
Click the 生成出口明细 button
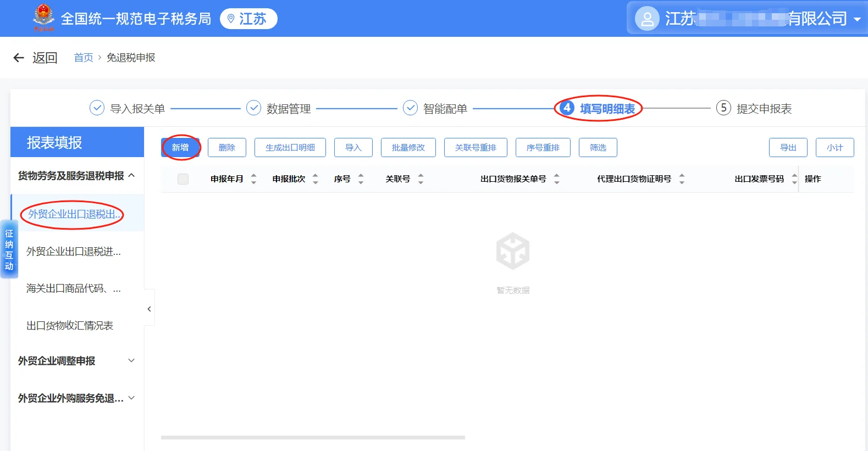coord(290,147)
